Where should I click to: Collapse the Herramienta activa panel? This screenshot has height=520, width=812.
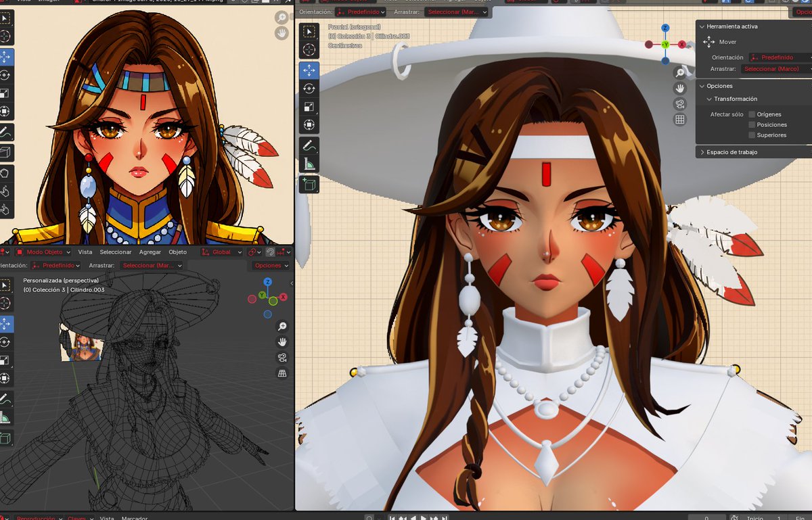[x=702, y=26]
